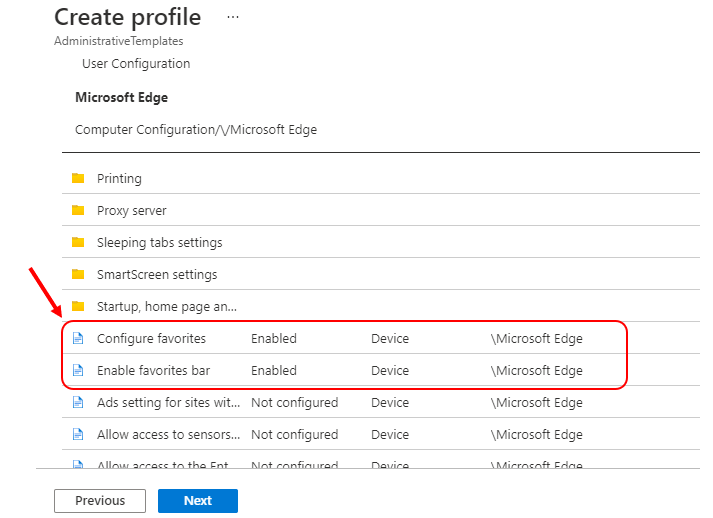Open Proxy server folder name

(x=132, y=211)
